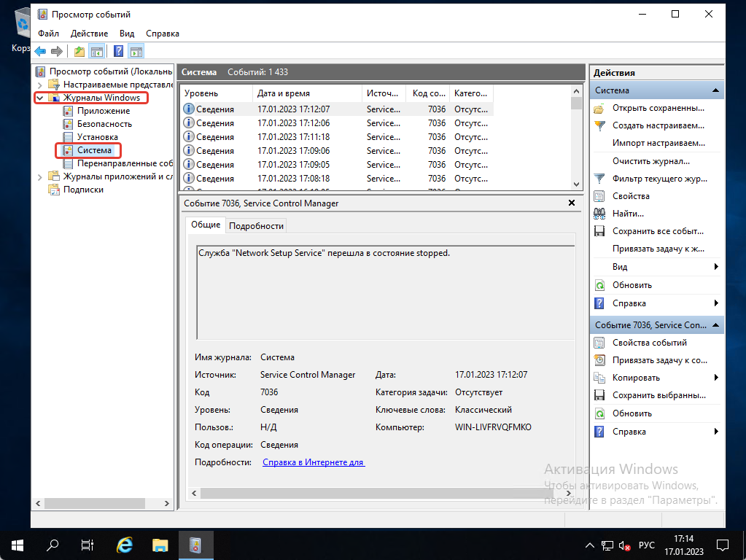This screenshot has width=746, height=560.
Task: Expand the Журналы приложений и служб node
Action: pos(40,176)
